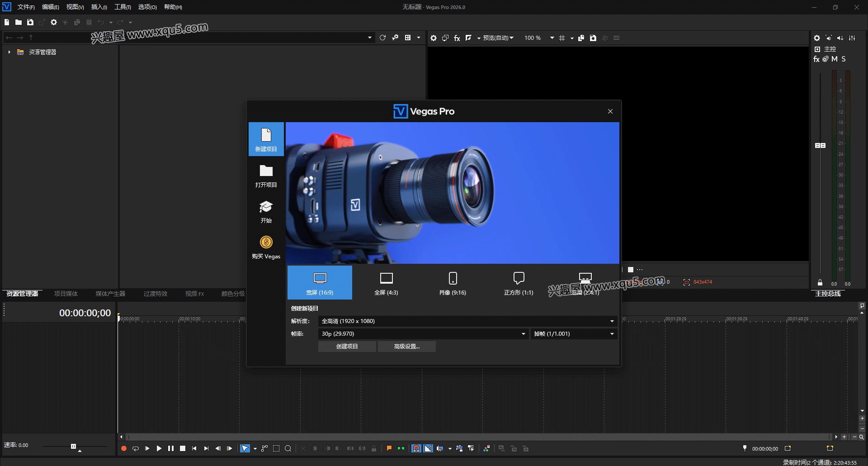Open video output fx in the preview toolbar
The width and height of the screenshot is (868, 466).
457,38
